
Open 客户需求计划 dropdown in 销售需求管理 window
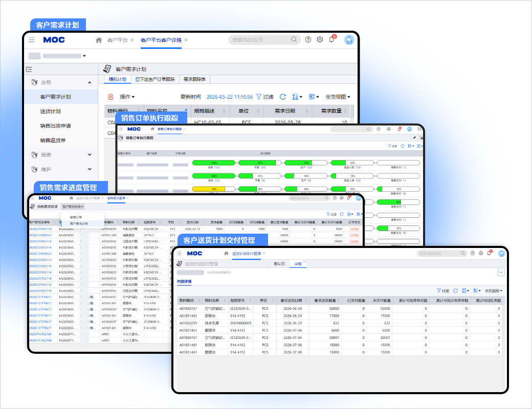point(73,207)
